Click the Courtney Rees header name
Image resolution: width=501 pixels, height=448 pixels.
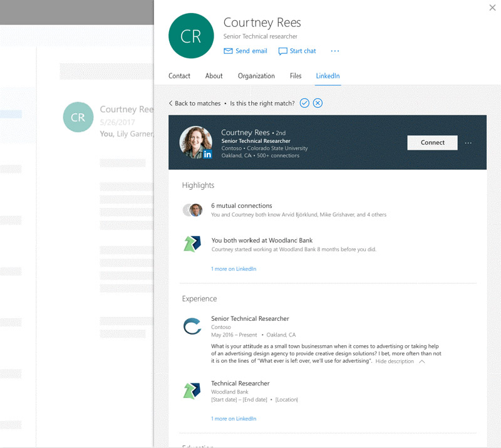click(x=262, y=23)
